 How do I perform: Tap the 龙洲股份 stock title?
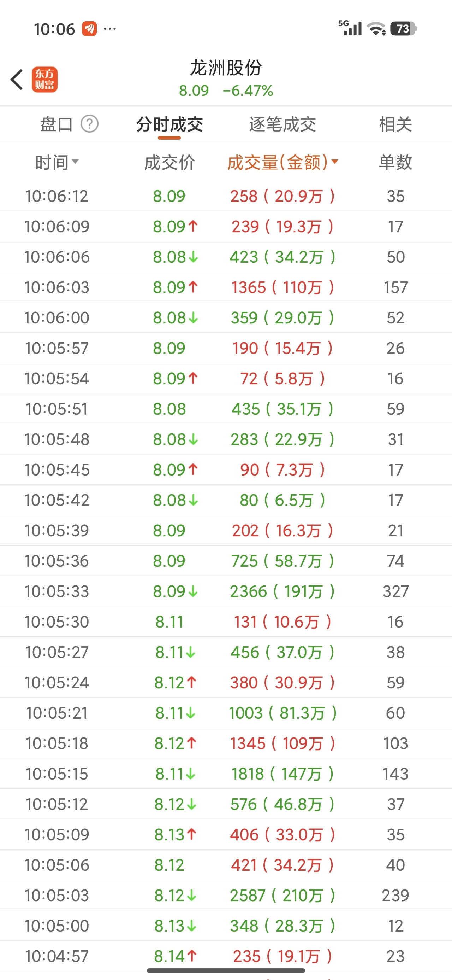pyautogui.click(x=226, y=68)
